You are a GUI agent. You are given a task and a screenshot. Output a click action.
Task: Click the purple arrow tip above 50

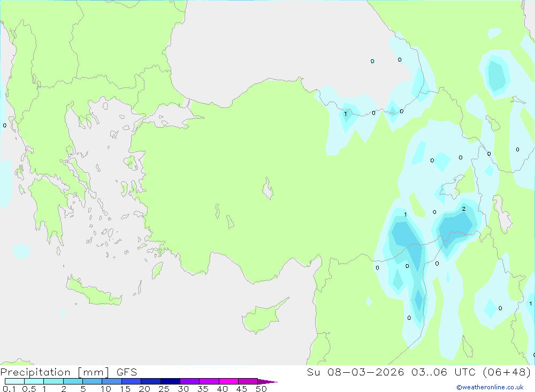267,381
